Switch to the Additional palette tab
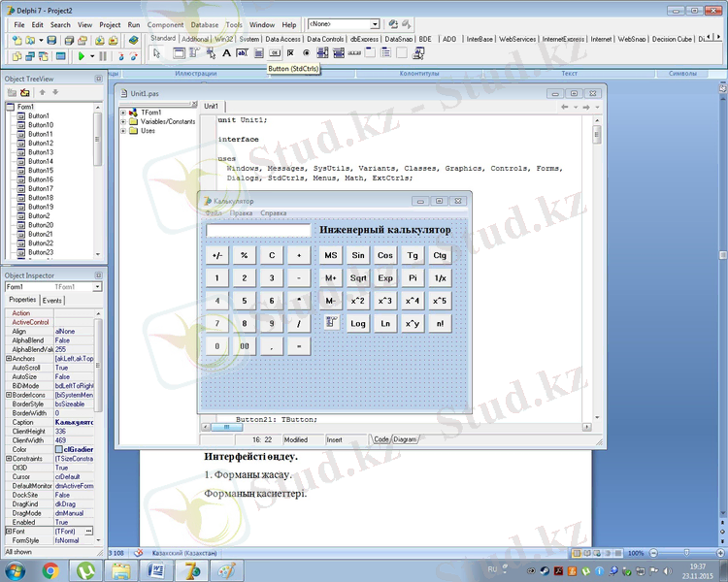This screenshot has width=728, height=582. (195, 39)
